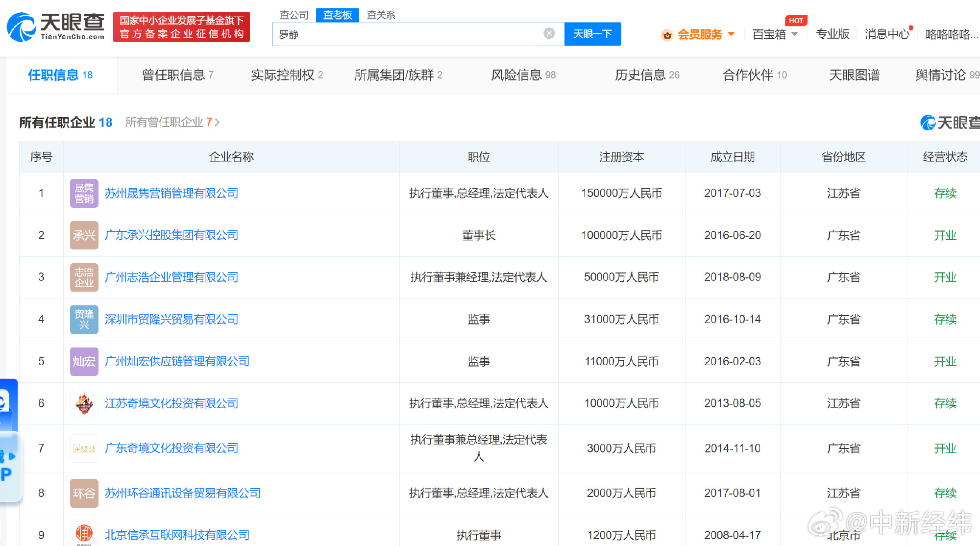Open the 天眼图谱 tab
980x546 pixels.
[x=855, y=75]
